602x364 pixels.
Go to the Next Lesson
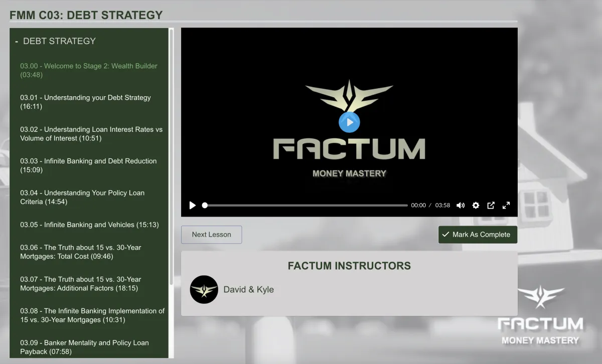click(x=211, y=235)
